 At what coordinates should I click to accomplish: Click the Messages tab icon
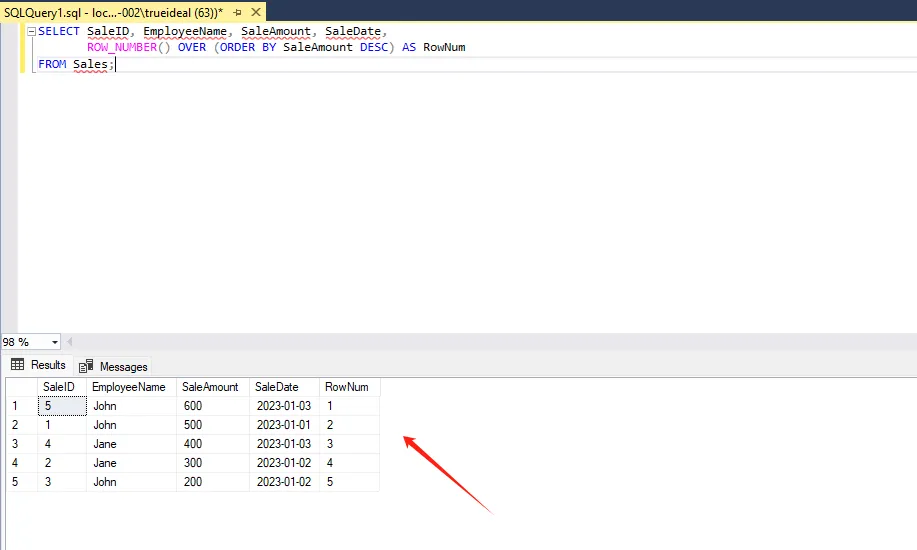pyautogui.click(x=86, y=366)
